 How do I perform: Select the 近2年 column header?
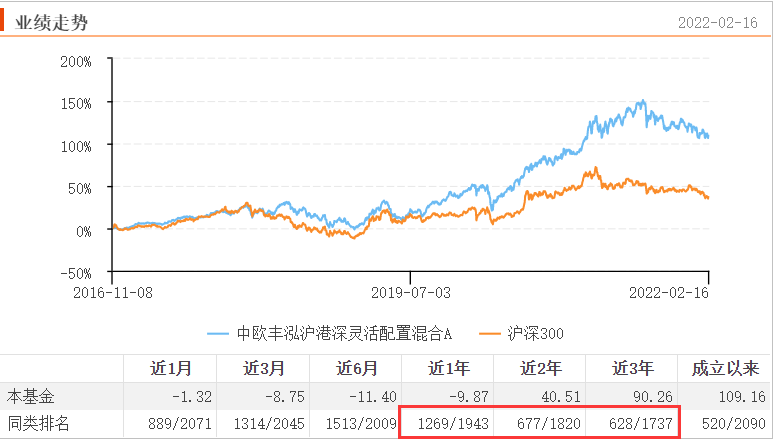(x=541, y=368)
